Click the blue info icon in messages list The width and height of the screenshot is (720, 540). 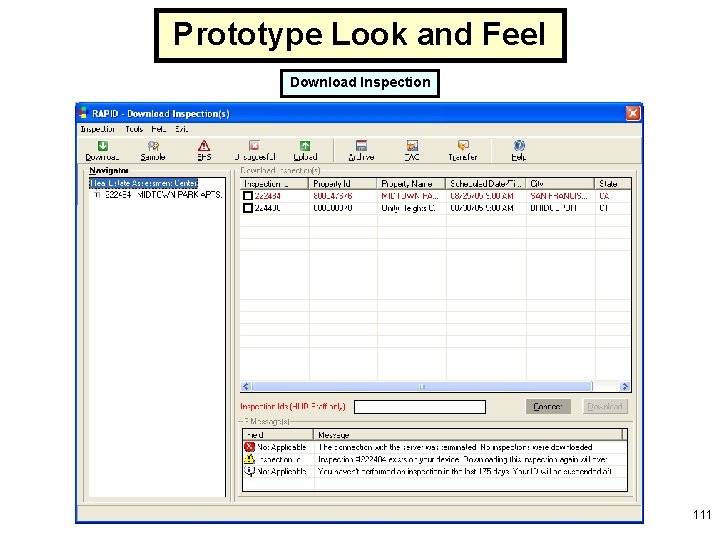pyautogui.click(x=249, y=471)
